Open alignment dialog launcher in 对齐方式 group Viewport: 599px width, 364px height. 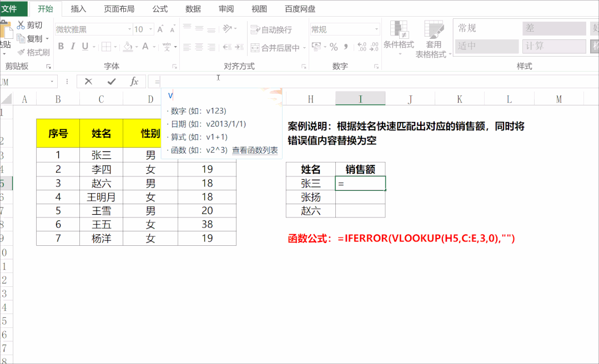point(304,67)
